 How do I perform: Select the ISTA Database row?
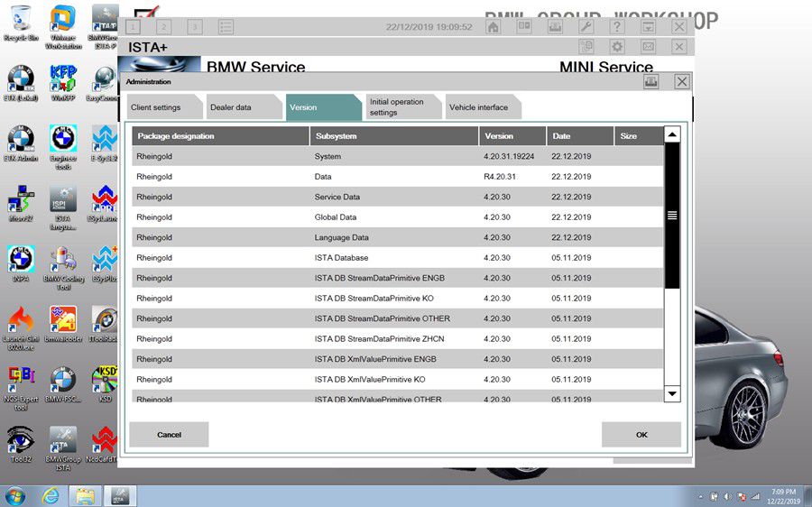(397, 257)
